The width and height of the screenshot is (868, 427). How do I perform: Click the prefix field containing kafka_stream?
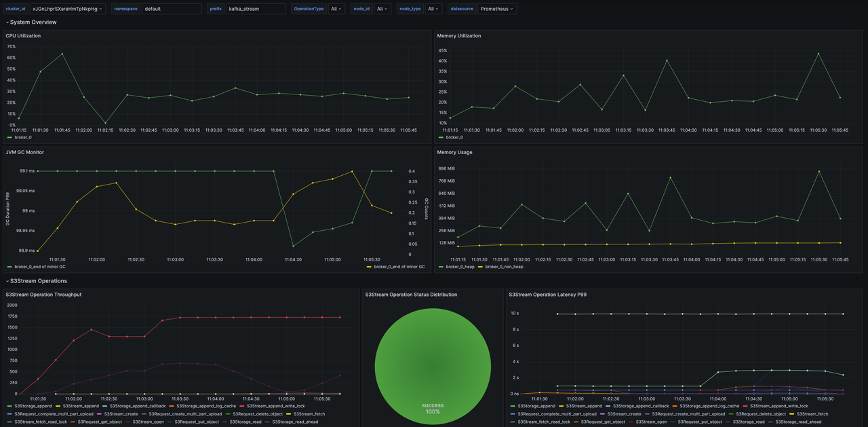point(256,9)
